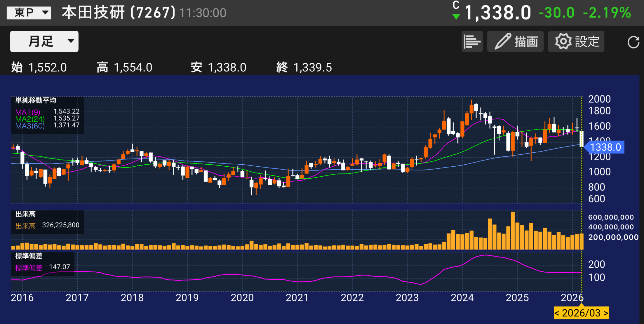Click the 単純移動平均 indicator label
This screenshot has width=644, height=324.
point(36,100)
